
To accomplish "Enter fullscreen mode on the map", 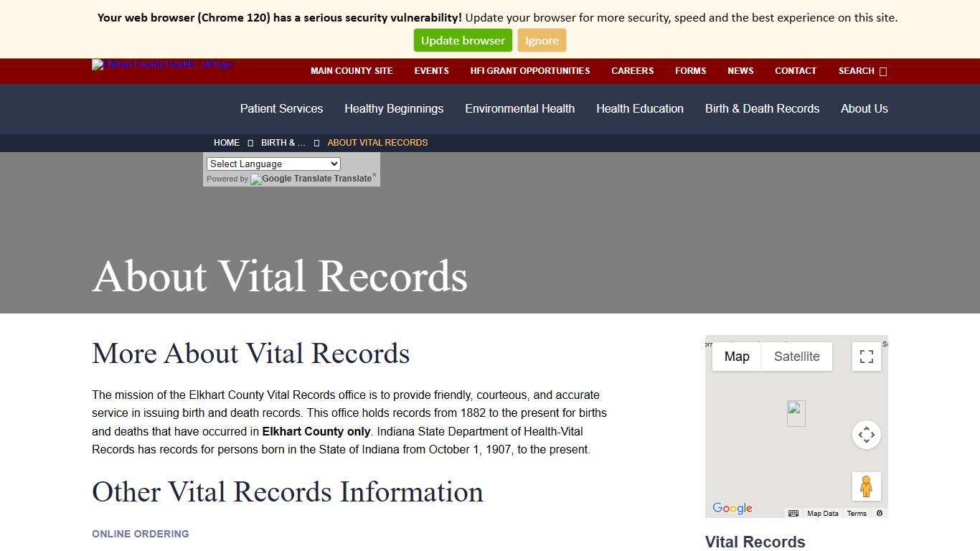I will (x=866, y=356).
